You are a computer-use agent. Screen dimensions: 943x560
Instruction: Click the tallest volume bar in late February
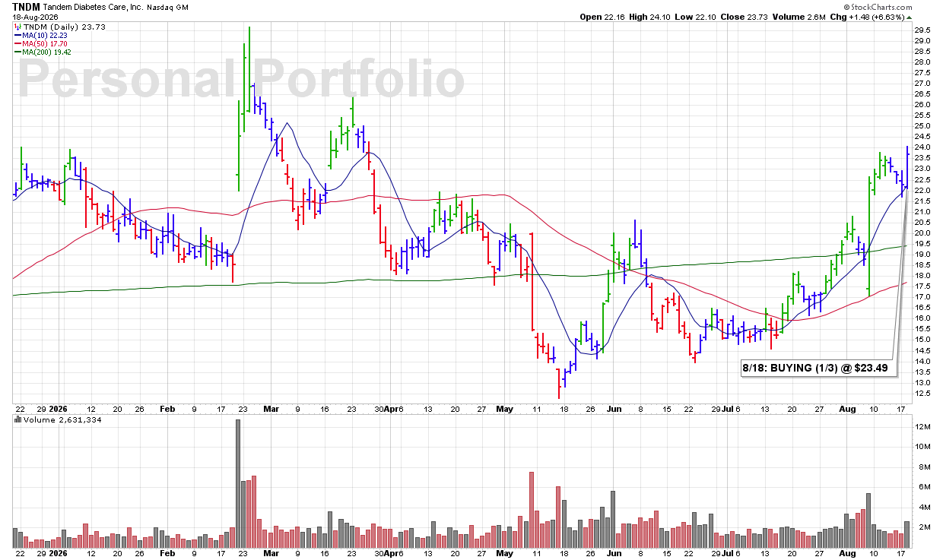pos(238,483)
